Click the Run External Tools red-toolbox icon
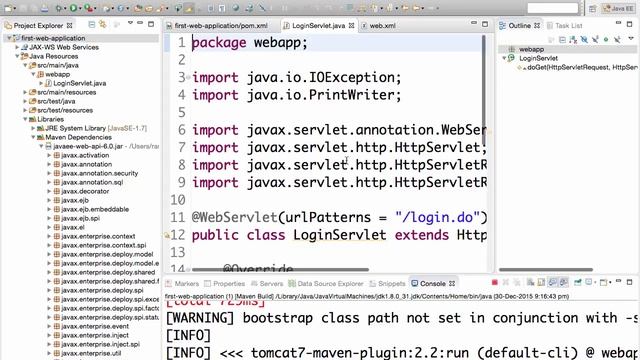Viewport: 640px width, 360px height. (x=88, y=8)
